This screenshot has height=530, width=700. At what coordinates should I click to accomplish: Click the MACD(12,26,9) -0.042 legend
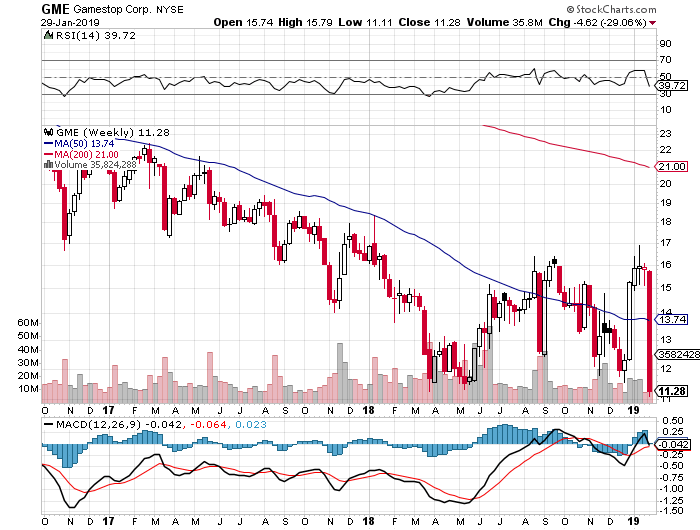tap(112, 424)
